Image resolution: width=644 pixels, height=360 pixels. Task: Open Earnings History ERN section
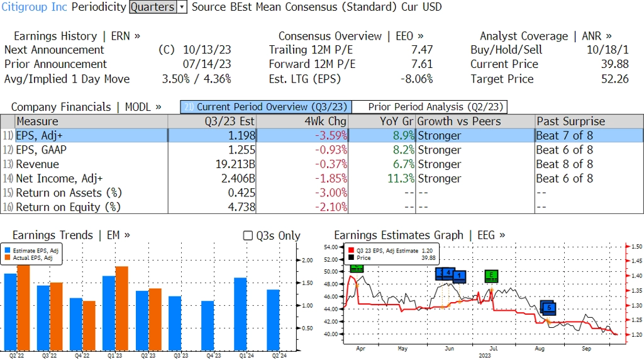77,36
